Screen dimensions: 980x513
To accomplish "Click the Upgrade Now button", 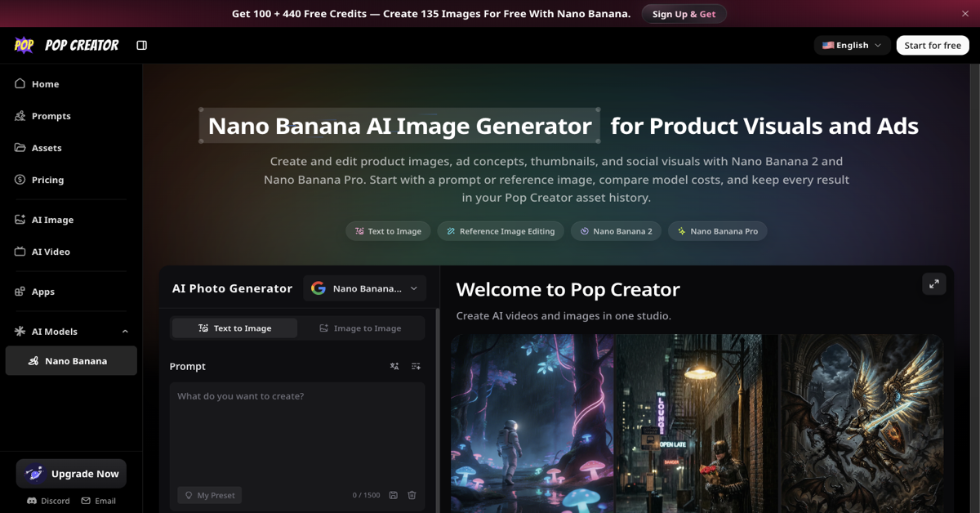I will (x=71, y=474).
